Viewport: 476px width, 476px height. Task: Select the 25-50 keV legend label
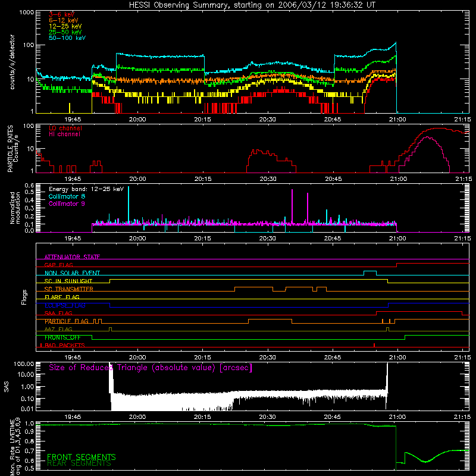click(65, 32)
